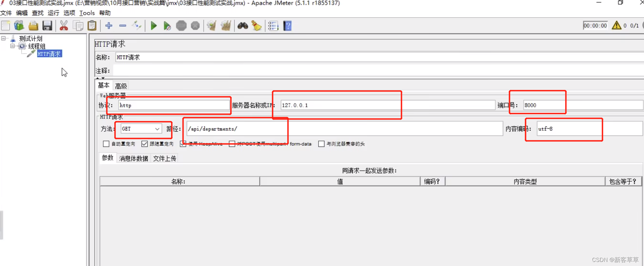
Task: Click the 名称 input field
Action: click(x=379, y=57)
